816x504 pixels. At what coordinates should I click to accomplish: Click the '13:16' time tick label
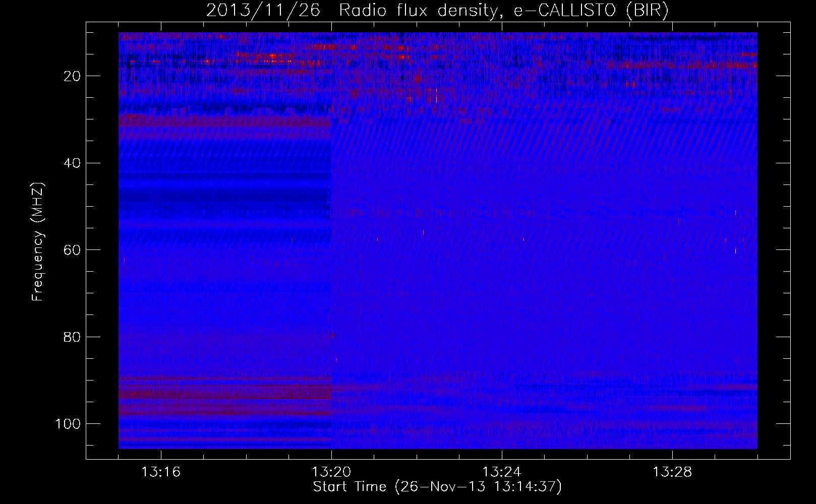coord(161,472)
